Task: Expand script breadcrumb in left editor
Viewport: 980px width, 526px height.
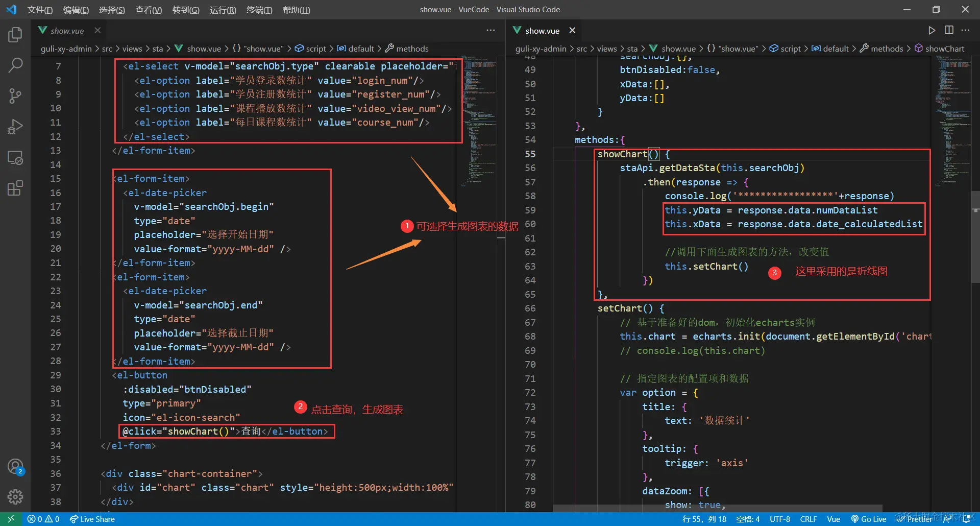Action: pyautogui.click(x=310, y=49)
